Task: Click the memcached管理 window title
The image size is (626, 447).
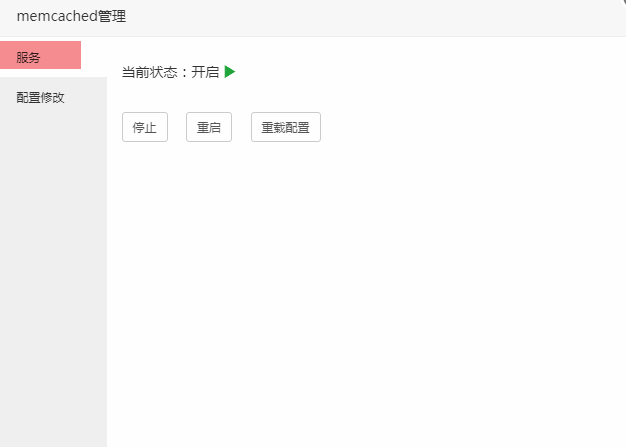Action: (x=71, y=16)
